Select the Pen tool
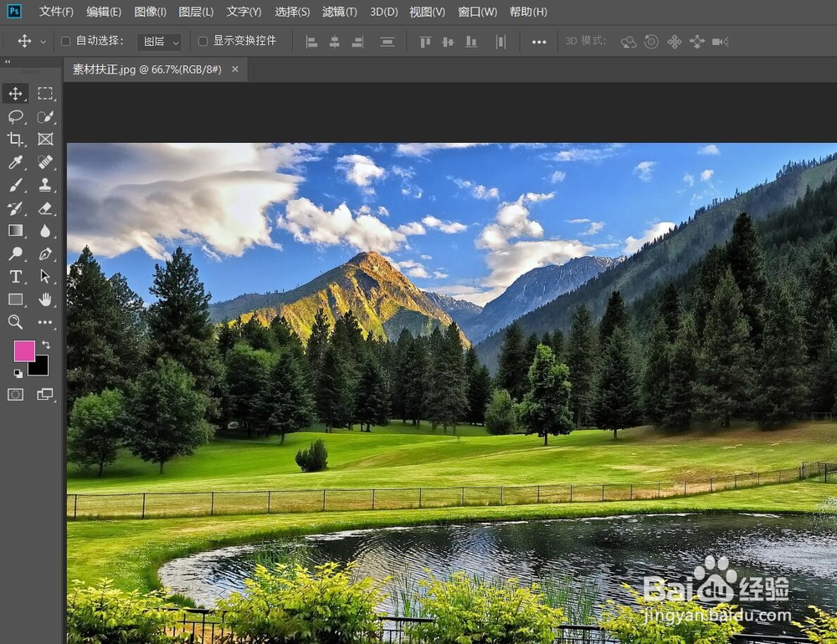This screenshot has width=837, height=644. [x=45, y=253]
